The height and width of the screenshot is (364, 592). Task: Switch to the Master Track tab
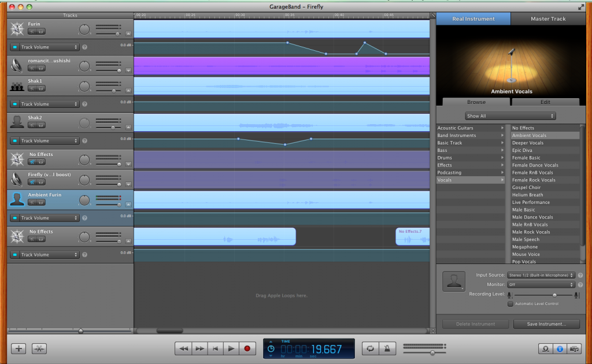pos(548,19)
